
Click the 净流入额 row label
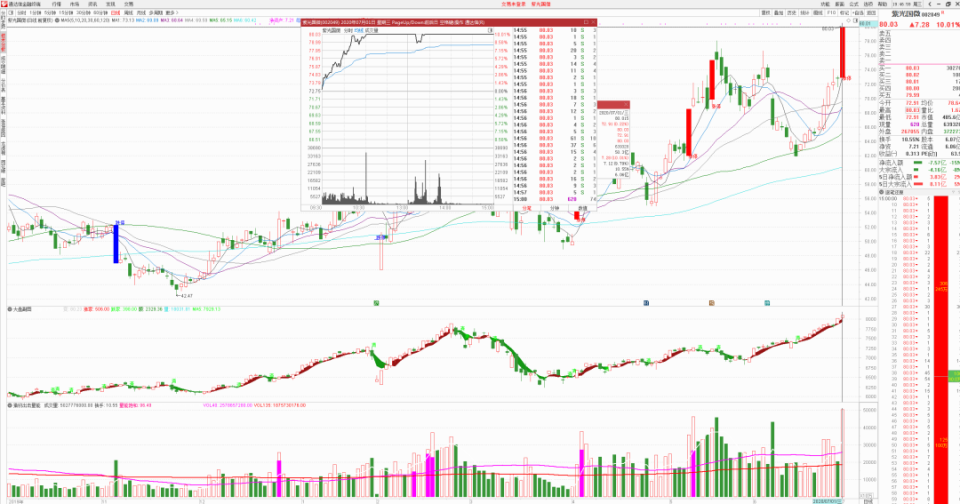891,162
